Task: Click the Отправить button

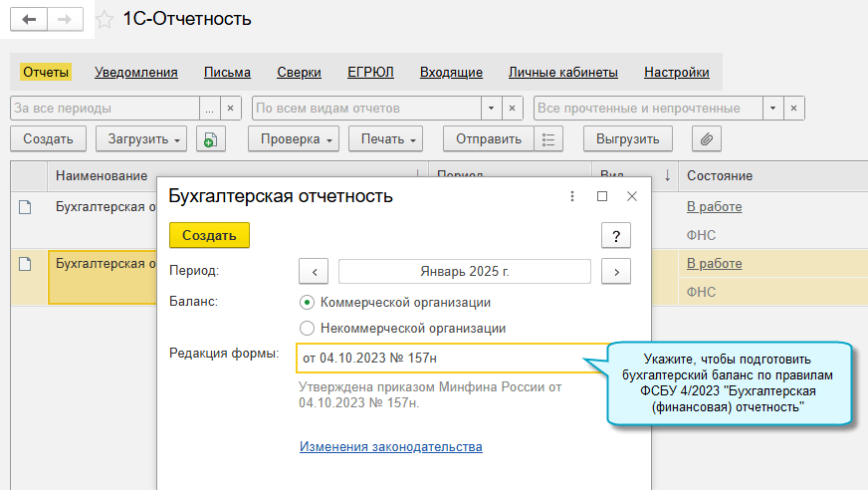Action: pyautogui.click(x=489, y=139)
